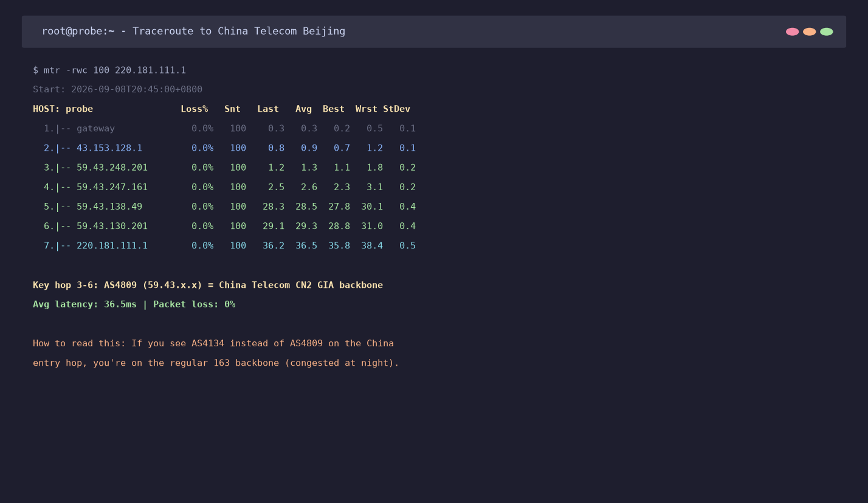The width and height of the screenshot is (868, 503).
Task: Click the Wrst value 31.0 on hop 6
Action: 372,225
